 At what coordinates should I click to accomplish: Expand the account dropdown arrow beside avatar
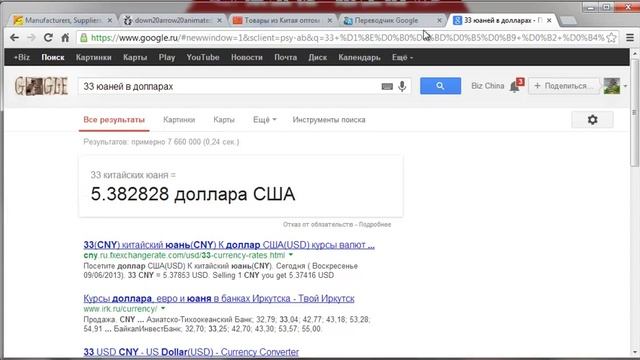point(625,86)
